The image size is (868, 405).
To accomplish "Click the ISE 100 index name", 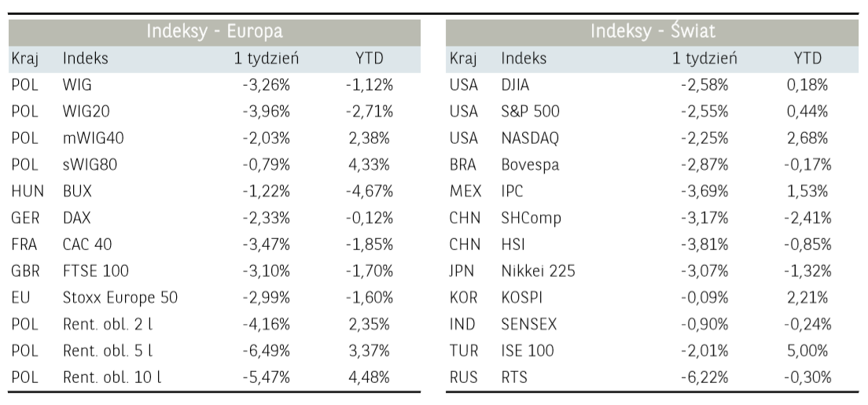I will pyautogui.click(x=527, y=351).
